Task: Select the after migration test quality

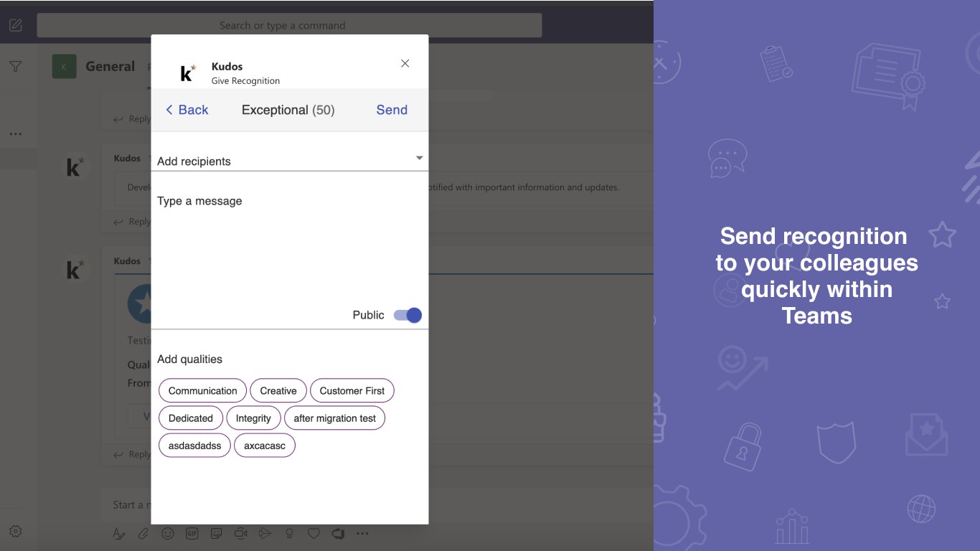Action: click(x=335, y=418)
